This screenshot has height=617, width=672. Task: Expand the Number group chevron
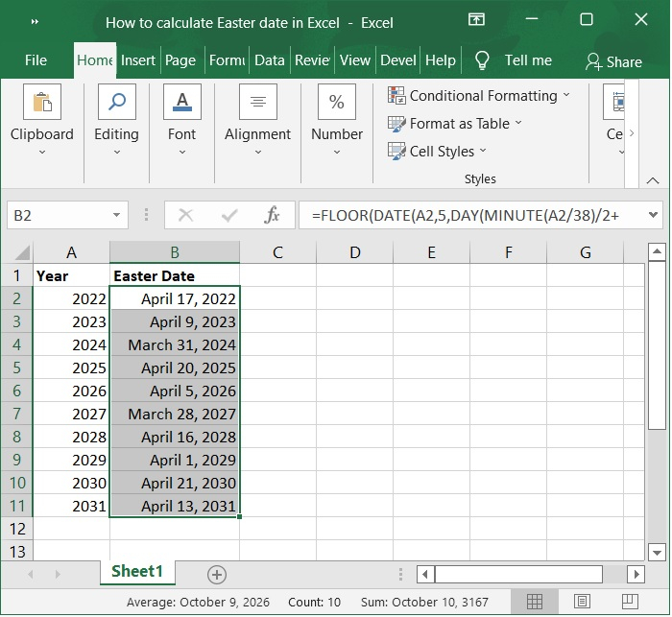tap(337, 153)
